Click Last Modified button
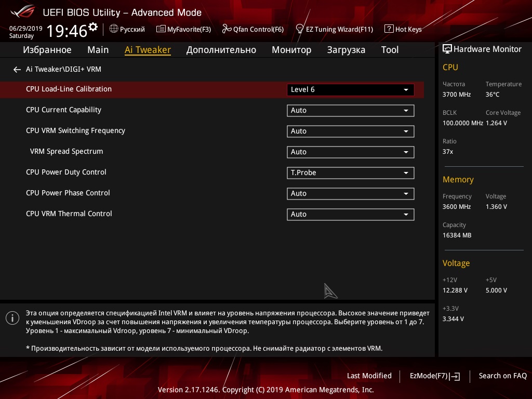Image resolution: width=532 pixels, height=399 pixels. [369, 376]
